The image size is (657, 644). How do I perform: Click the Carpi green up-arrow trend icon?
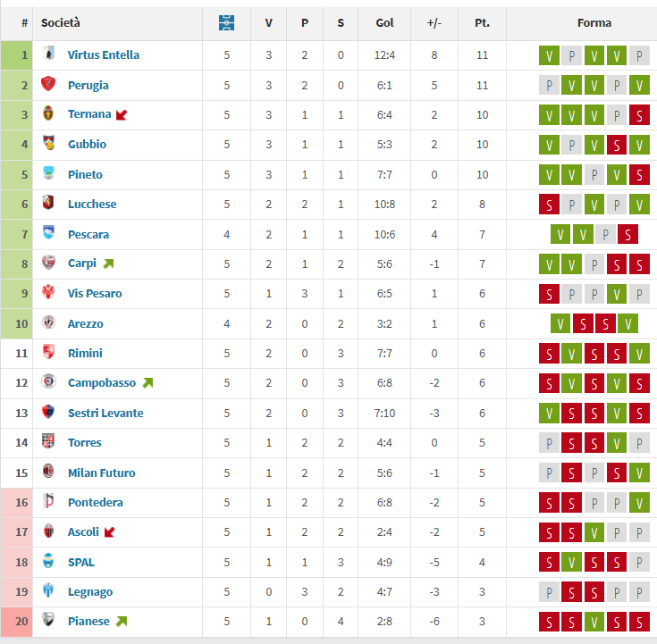108,263
